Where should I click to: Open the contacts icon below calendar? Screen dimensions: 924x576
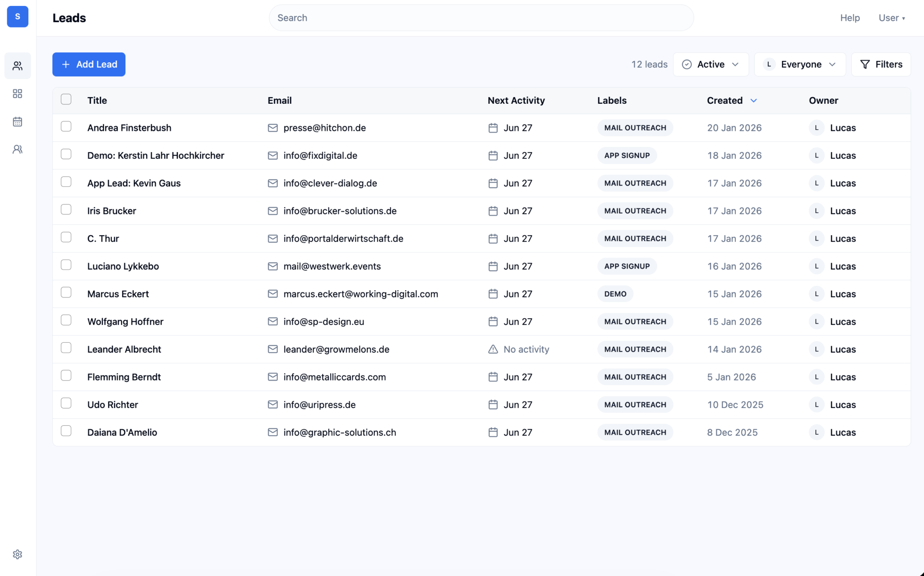coord(18,149)
